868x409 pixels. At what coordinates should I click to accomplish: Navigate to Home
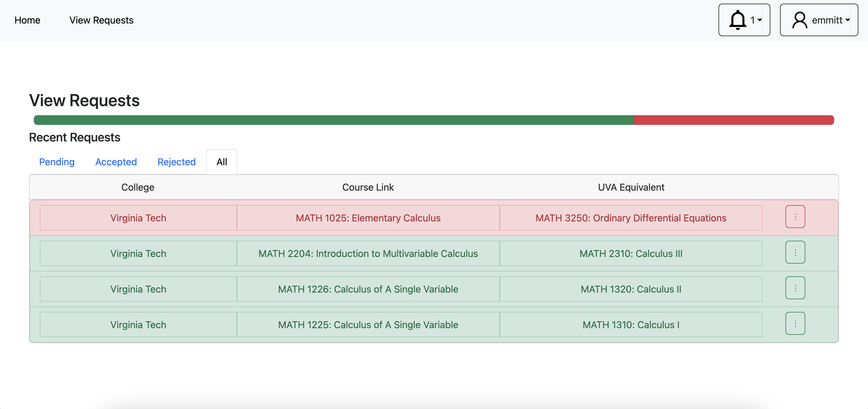[27, 20]
